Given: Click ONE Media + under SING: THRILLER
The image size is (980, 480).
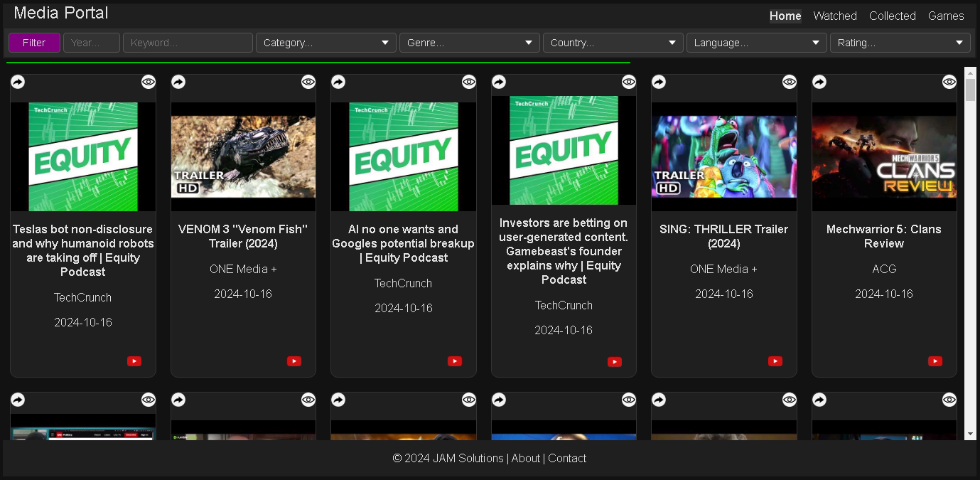Looking at the screenshot, I should coord(724,269).
